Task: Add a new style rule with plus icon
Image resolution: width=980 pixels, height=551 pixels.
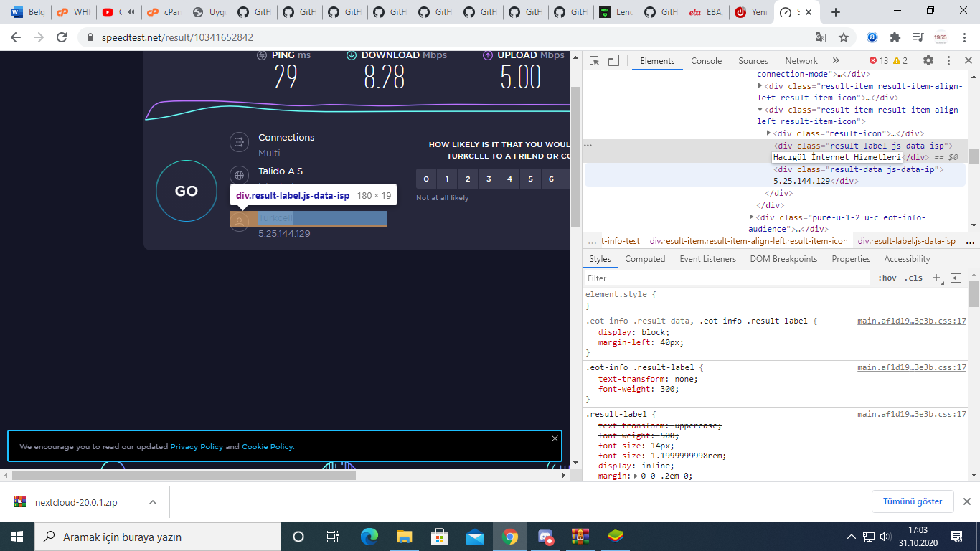Action: (936, 278)
